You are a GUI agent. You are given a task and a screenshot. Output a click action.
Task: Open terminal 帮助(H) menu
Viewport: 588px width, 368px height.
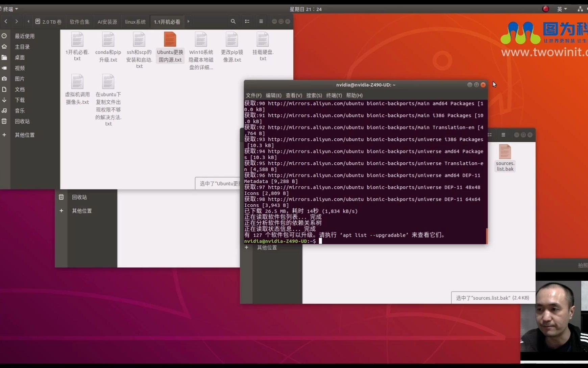[x=354, y=95]
